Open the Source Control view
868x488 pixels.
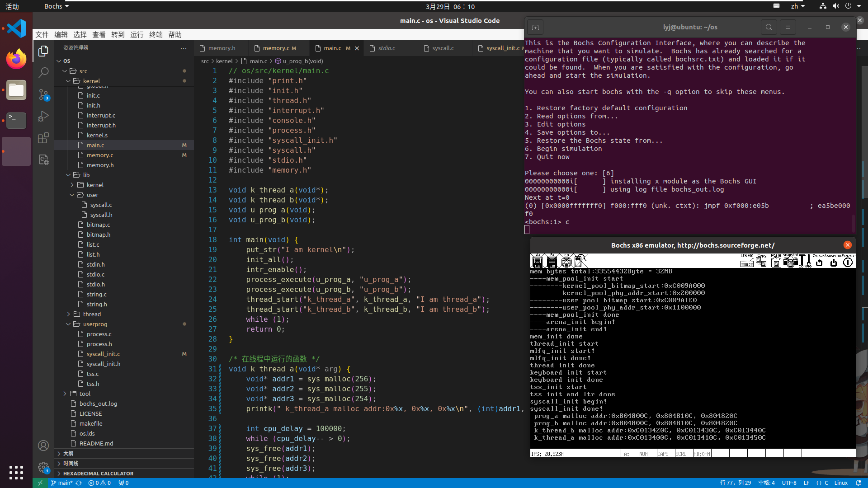43,94
